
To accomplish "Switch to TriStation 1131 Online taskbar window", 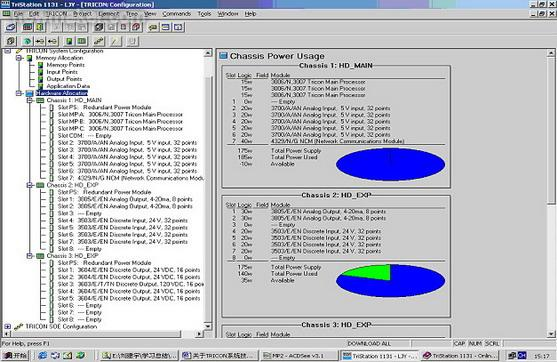I will pos(460,356).
